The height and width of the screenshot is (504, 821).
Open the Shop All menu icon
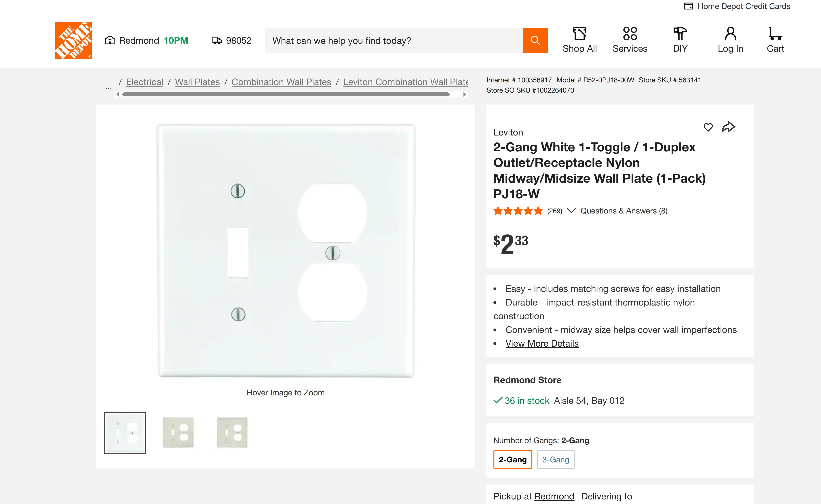(x=579, y=34)
